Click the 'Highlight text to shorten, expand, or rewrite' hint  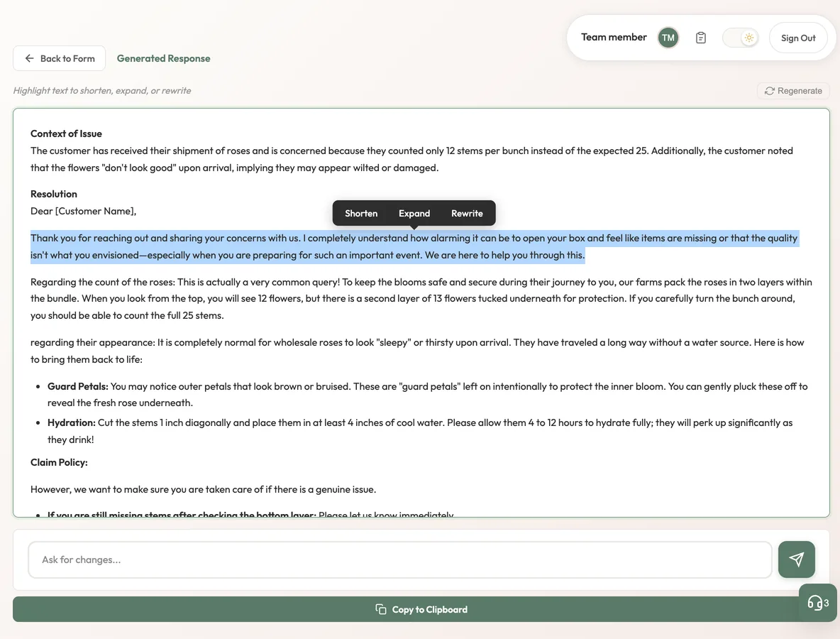pyautogui.click(x=101, y=91)
